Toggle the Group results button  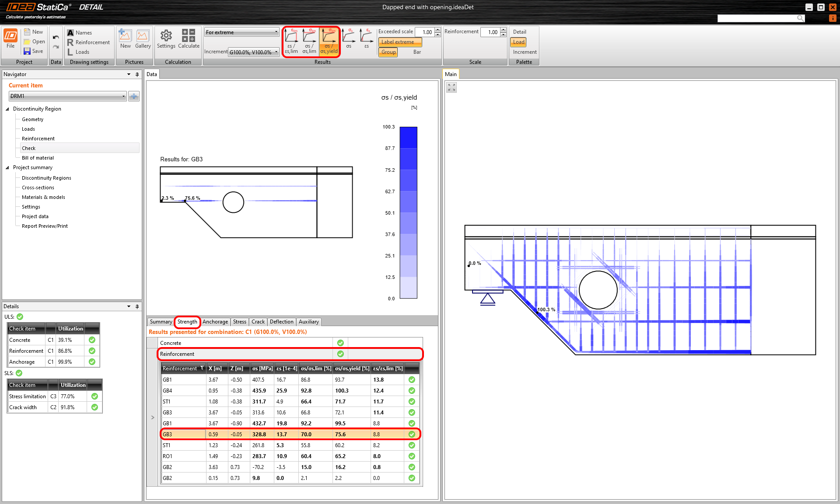(x=388, y=52)
